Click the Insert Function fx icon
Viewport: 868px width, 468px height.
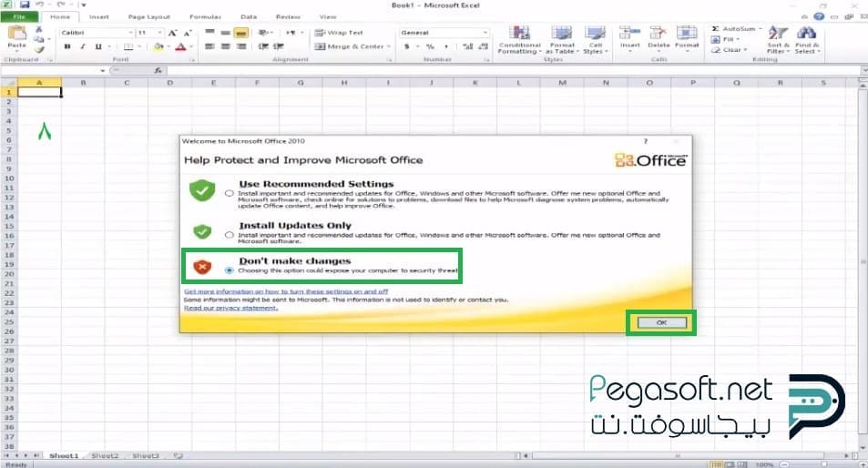click(x=158, y=70)
